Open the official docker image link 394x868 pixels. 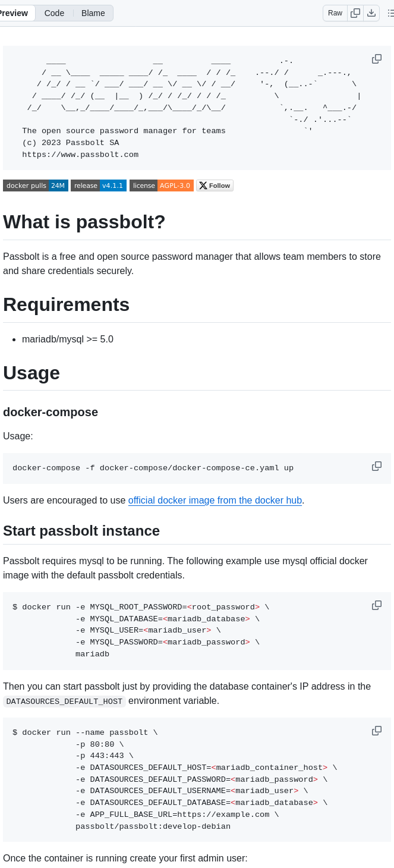point(215,500)
